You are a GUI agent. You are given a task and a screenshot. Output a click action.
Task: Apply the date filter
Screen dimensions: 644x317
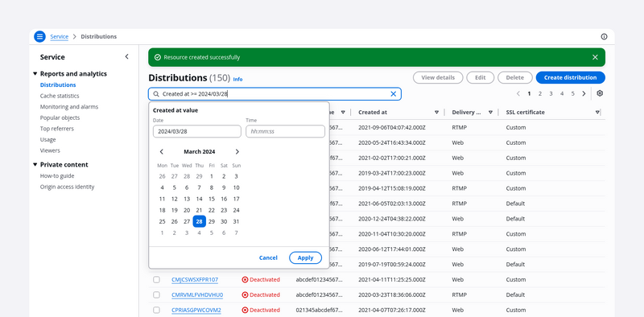(x=305, y=258)
